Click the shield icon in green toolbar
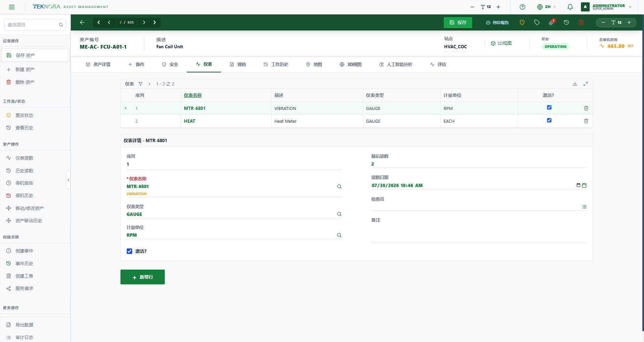The image size is (644, 342). [522, 22]
